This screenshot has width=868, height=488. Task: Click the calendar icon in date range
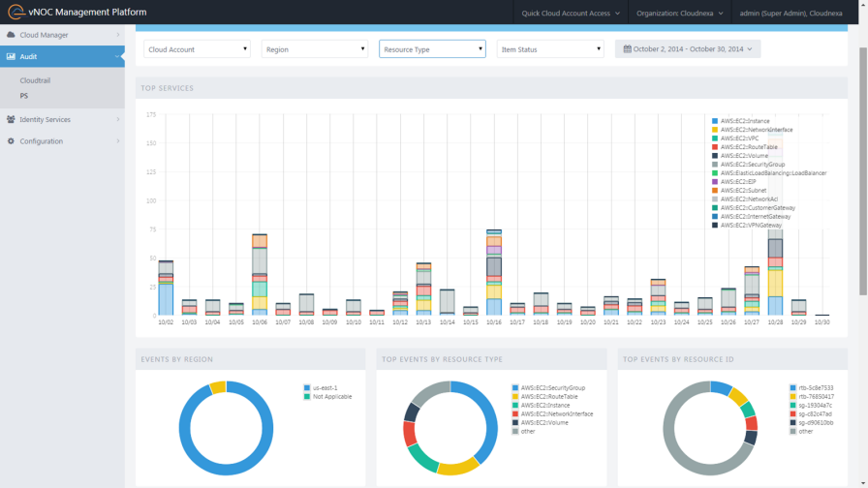(x=628, y=48)
